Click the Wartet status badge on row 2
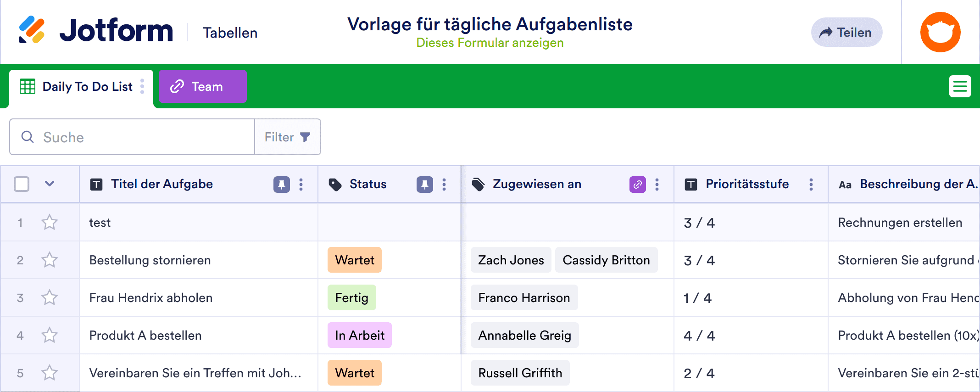This screenshot has height=392, width=980. click(x=354, y=260)
